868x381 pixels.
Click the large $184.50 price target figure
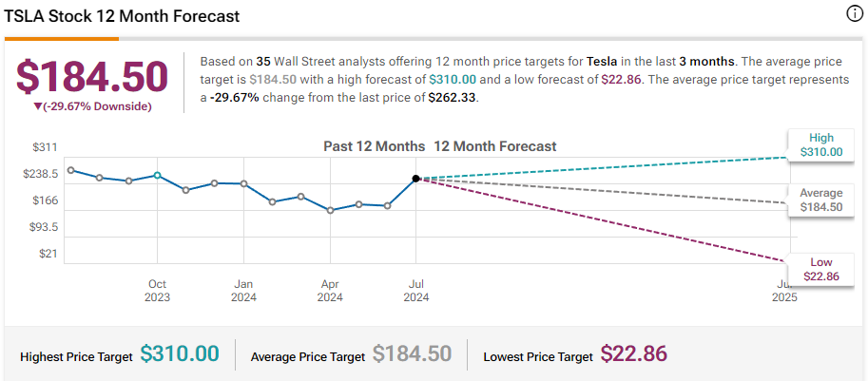92,77
